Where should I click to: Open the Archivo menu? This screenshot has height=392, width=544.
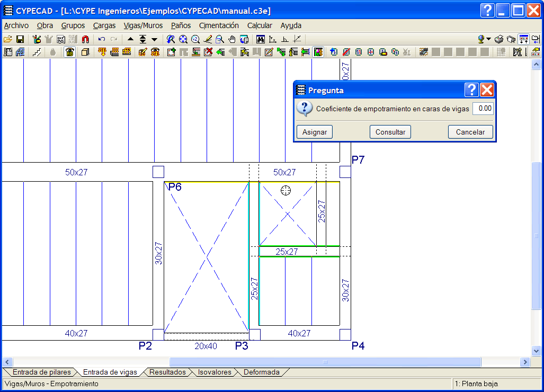[x=16, y=25]
